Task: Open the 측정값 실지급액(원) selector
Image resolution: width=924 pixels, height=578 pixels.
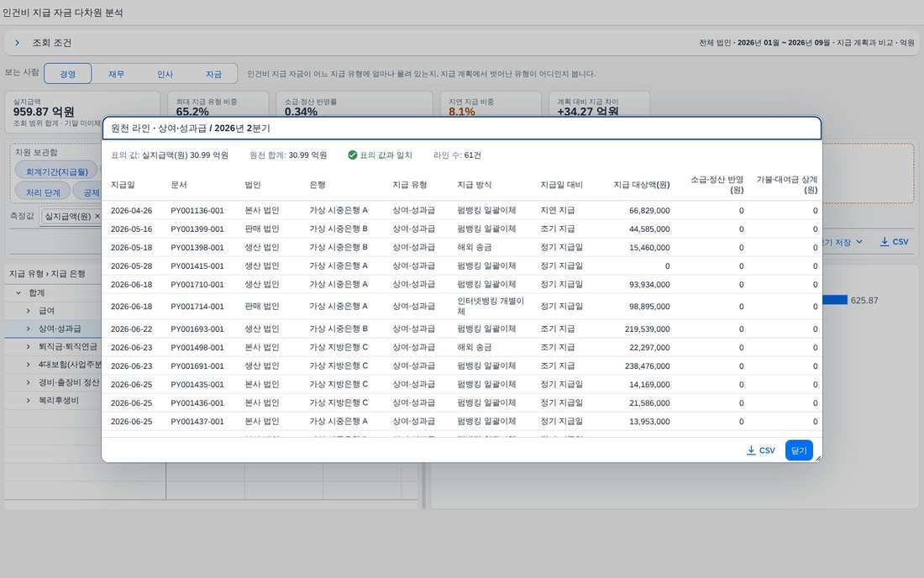Action: point(68,216)
